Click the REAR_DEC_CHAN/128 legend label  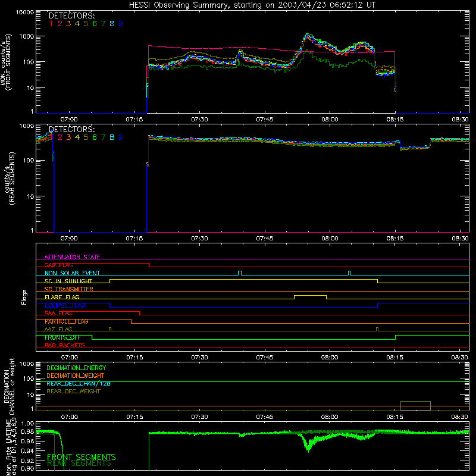coord(79,384)
